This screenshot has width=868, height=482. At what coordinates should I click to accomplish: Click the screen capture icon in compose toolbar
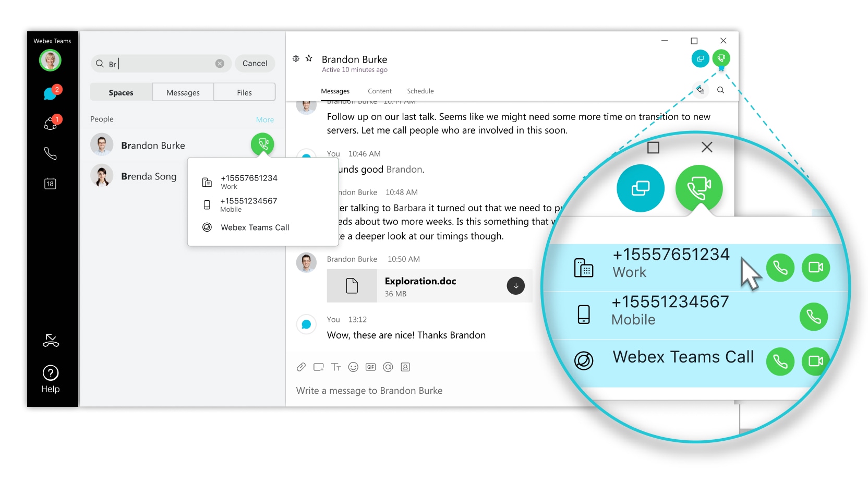click(319, 367)
